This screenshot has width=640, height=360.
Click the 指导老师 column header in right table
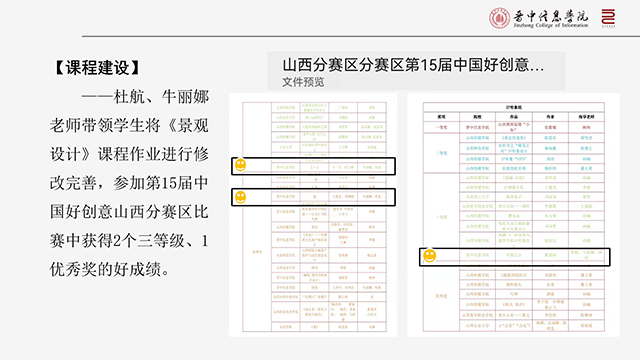point(586,117)
